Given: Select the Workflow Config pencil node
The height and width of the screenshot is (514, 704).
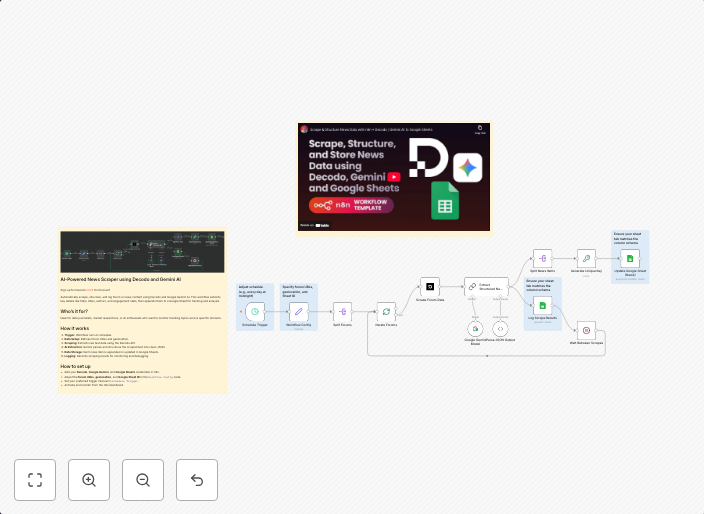Looking at the screenshot, I should point(299,312).
